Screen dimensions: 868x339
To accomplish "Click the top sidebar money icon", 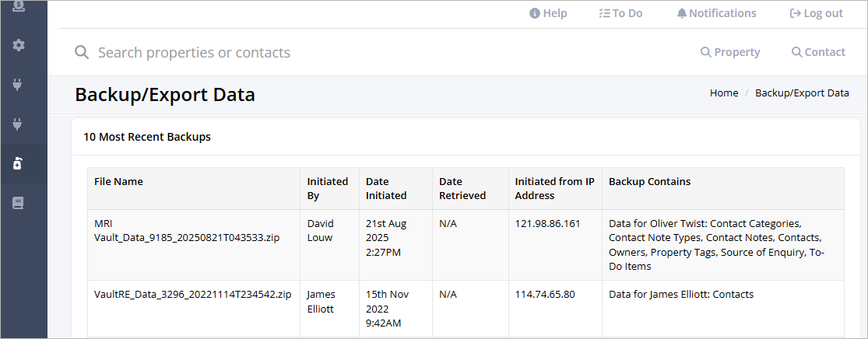I will point(18,7).
